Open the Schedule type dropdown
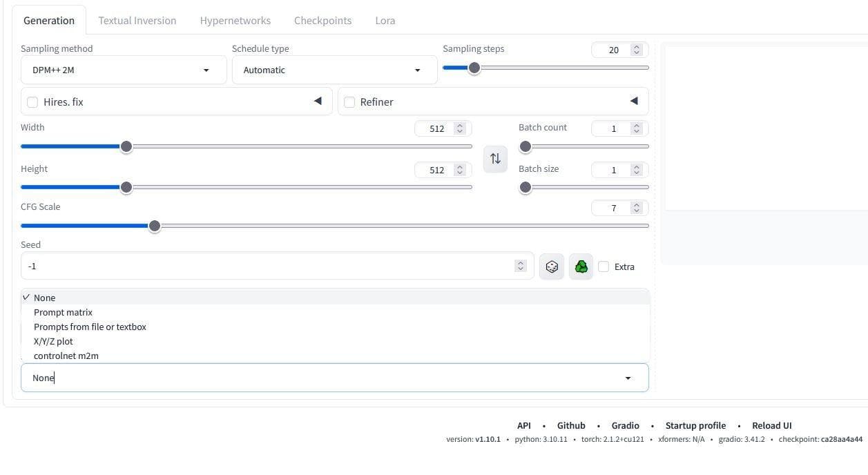 pos(334,70)
